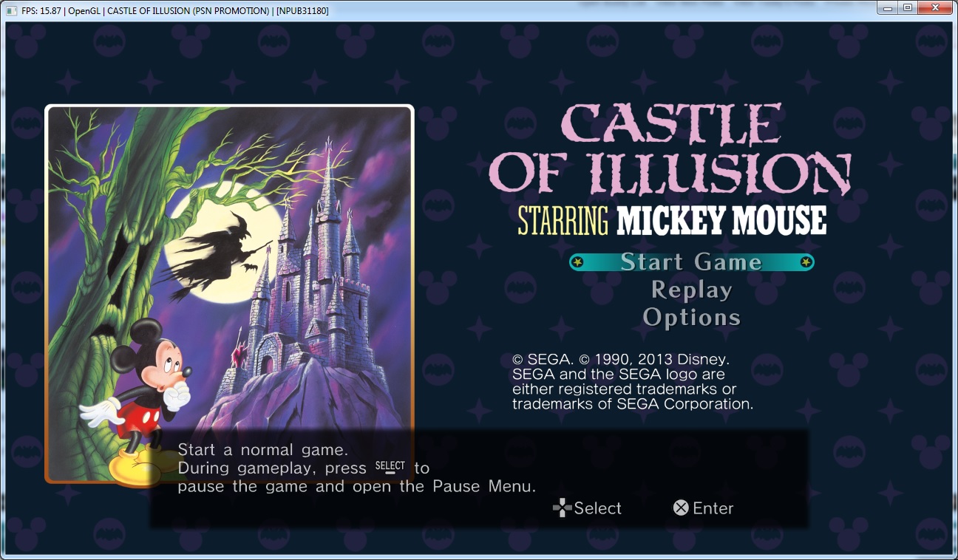Click the D-pad icon beside Select
This screenshot has width=958, height=560.
pos(563,508)
